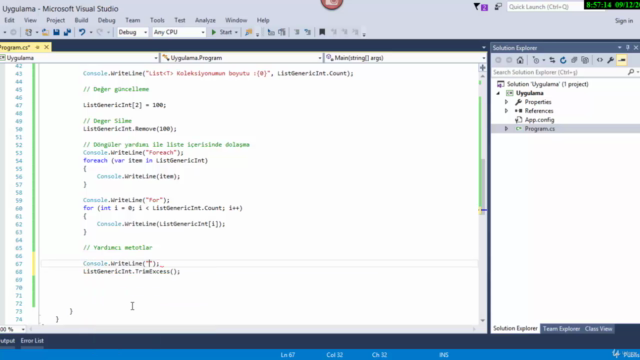Collapse the Uygulama project node

click(x=498, y=93)
